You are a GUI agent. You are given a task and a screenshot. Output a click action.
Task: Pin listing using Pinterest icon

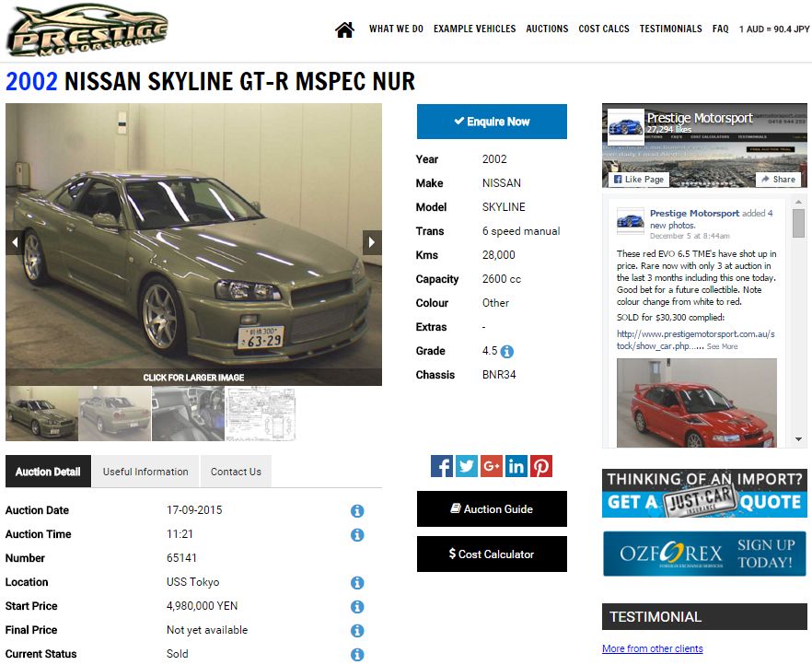(541, 466)
